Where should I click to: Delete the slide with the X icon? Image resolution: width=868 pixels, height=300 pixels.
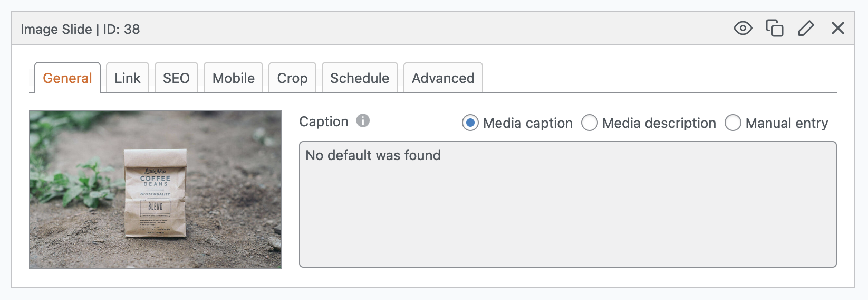pyautogui.click(x=837, y=28)
